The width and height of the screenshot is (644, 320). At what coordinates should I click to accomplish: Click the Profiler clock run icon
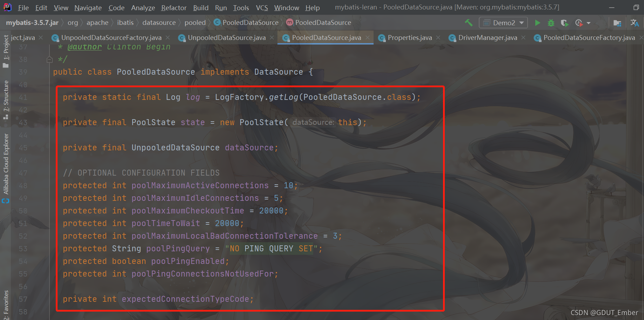coord(579,23)
